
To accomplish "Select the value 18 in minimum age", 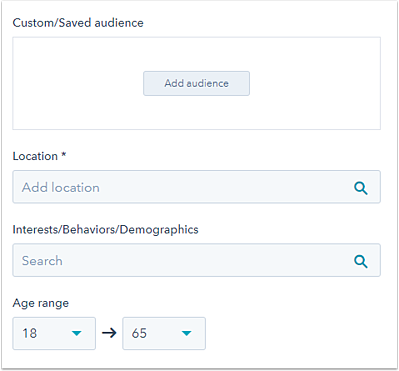I will coord(29,333).
